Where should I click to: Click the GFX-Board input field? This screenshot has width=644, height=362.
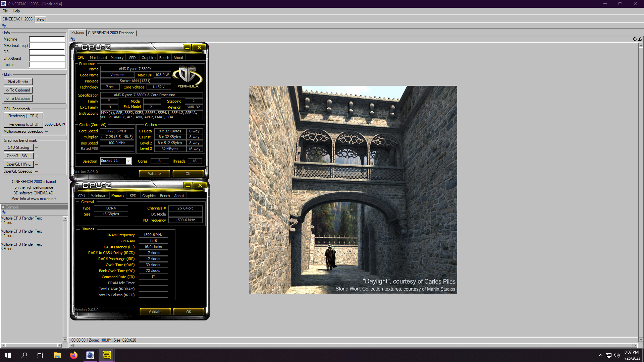[x=47, y=58]
